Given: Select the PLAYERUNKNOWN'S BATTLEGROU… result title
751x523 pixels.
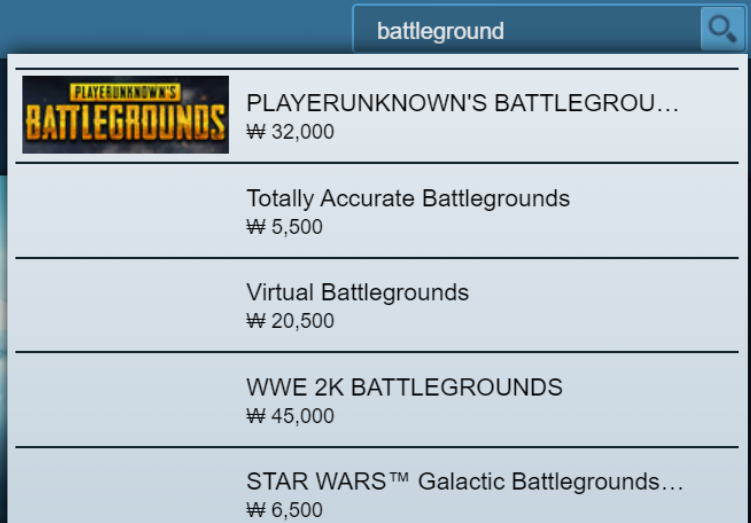Looking at the screenshot, I should (463, 103).
